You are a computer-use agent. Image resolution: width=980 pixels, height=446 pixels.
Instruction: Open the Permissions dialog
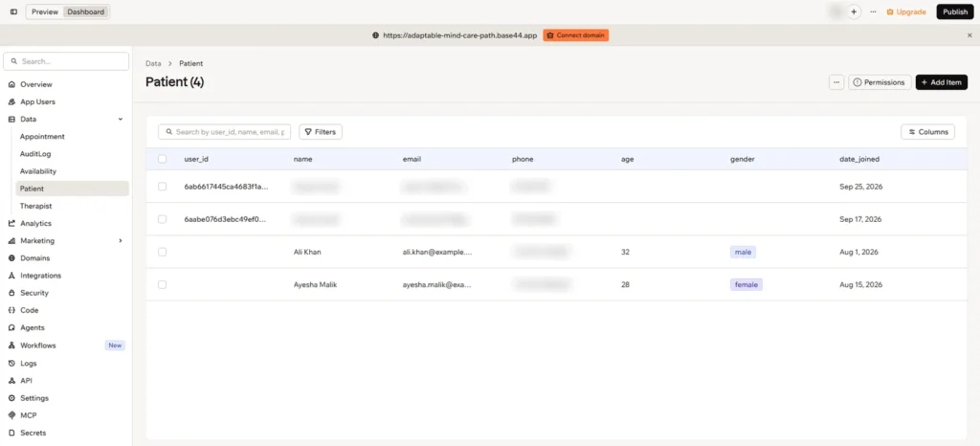click(880, 82)
